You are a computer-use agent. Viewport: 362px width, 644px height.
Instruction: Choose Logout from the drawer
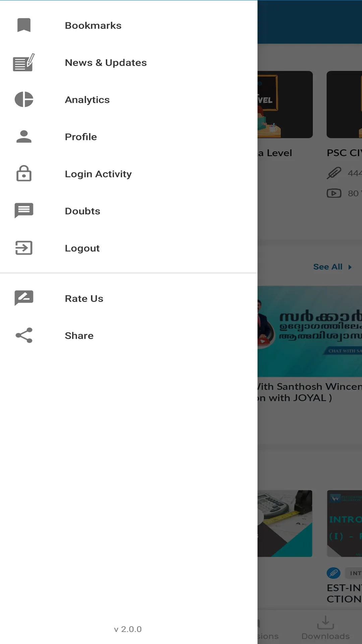[x=82, y=249]
